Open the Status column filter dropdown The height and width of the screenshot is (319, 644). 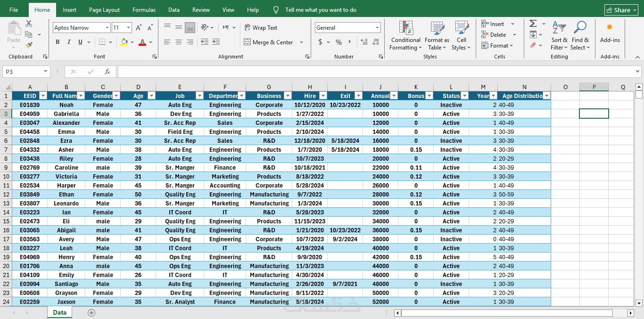(464, 96)
